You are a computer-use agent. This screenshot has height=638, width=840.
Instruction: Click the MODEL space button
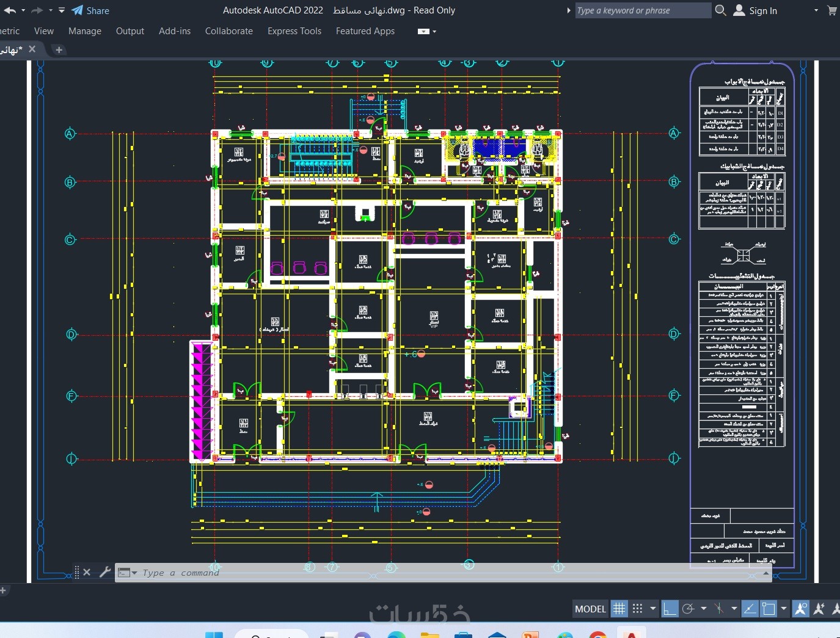(x=591, y=609)
